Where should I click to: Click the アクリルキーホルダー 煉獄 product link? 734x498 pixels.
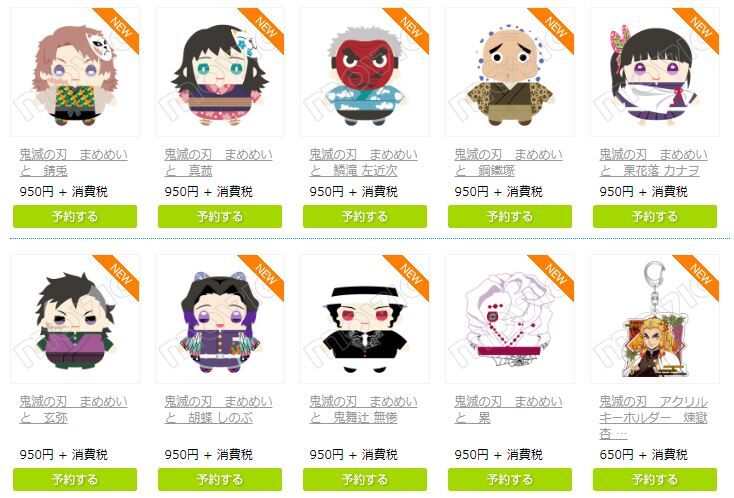(x=653, y=417)
